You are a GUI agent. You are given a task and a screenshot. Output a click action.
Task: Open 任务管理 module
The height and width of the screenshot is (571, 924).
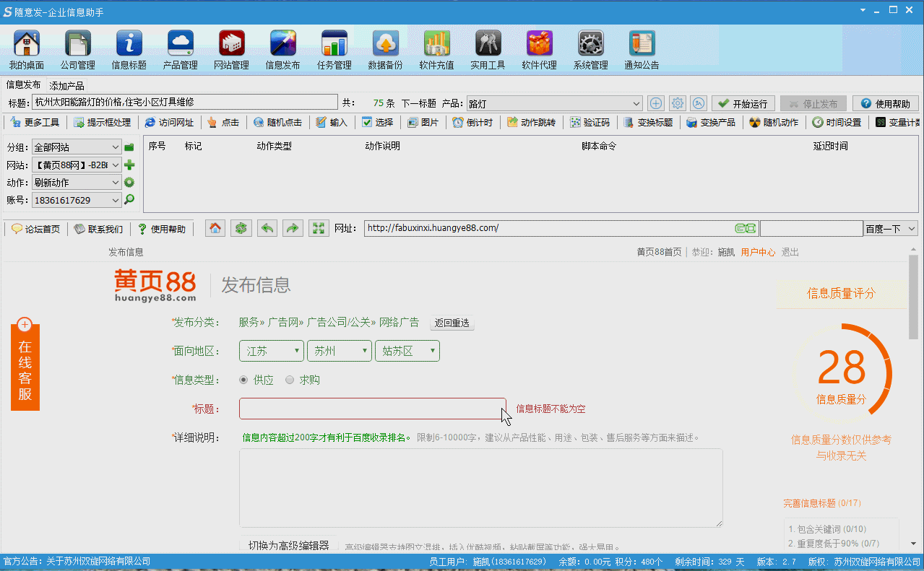coord(334,50)
